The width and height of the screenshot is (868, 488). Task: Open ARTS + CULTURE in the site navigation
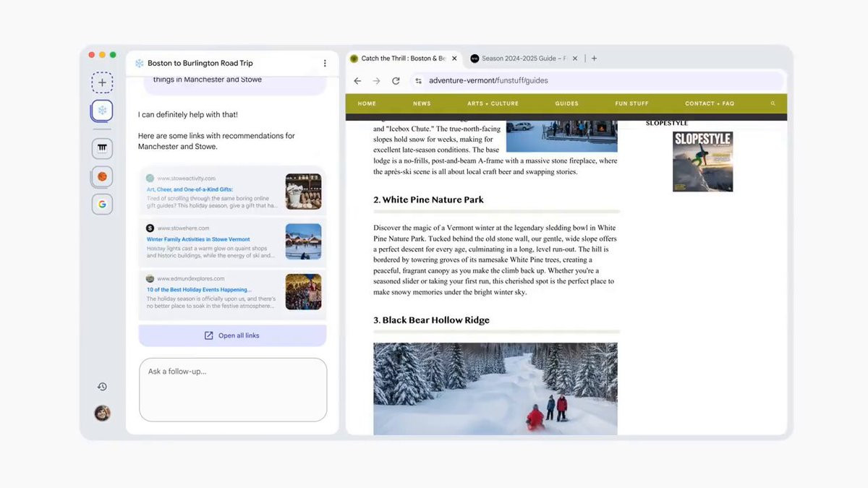click(493, 103)
